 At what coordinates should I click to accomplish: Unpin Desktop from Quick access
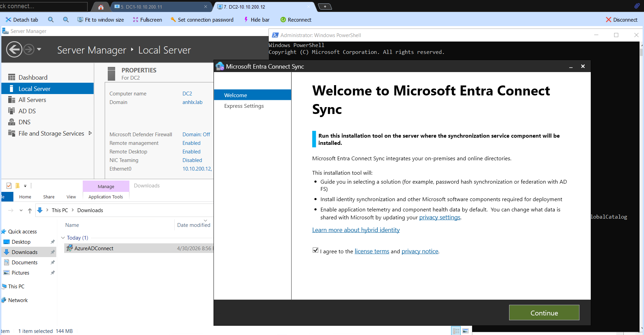point(53,242)
